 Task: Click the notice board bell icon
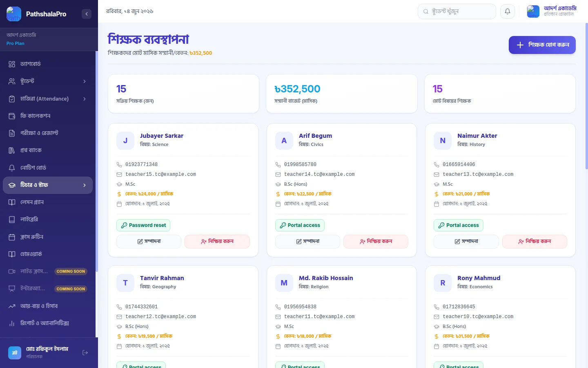[12, 168]
